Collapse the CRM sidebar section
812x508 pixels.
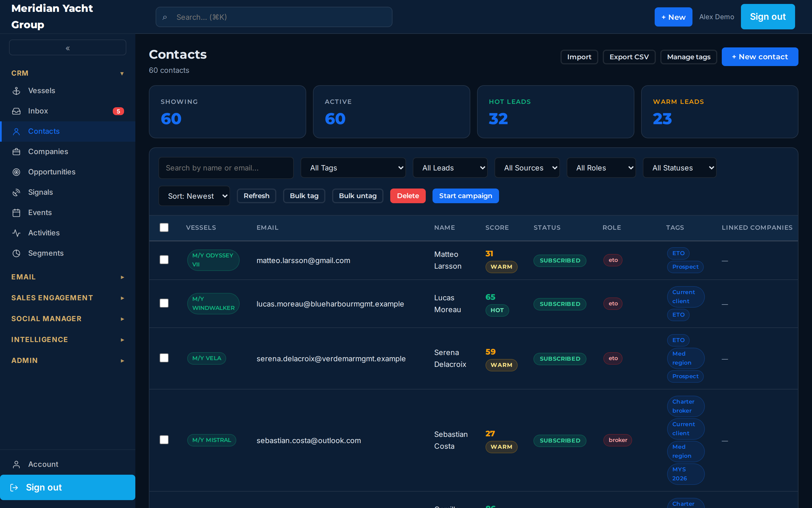(x=67, y=73)
